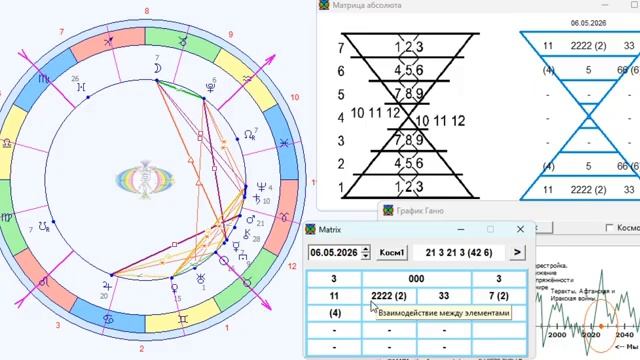
Task: Click the Sagittarius sign on the zodiac ring
Action: coord(109,41)
